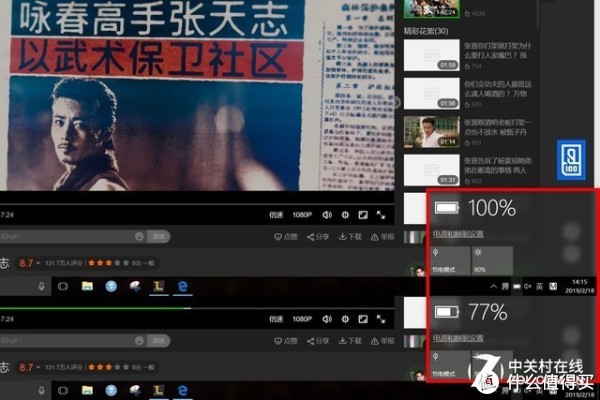Open 电源和睡眠设置 link under 77% battery
Image resolution: width=600 pixels, height=400 pixels.
(458, 338)
